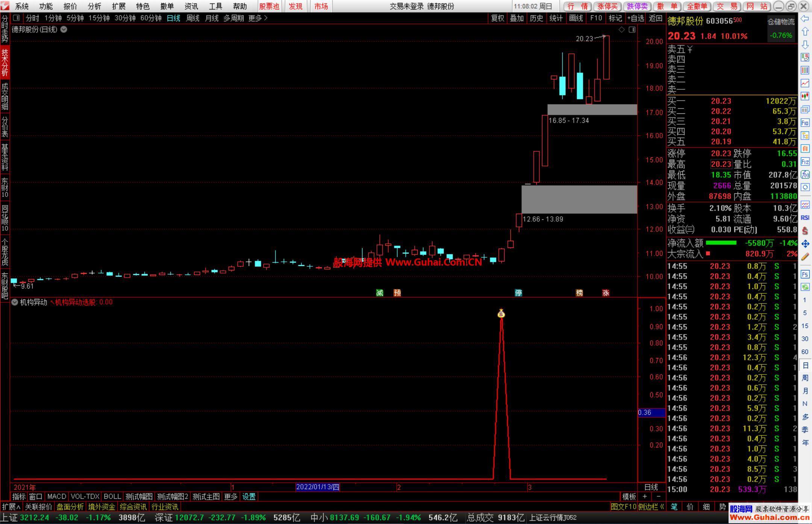Click the green refresh icon in sidebar

point(805,287)
